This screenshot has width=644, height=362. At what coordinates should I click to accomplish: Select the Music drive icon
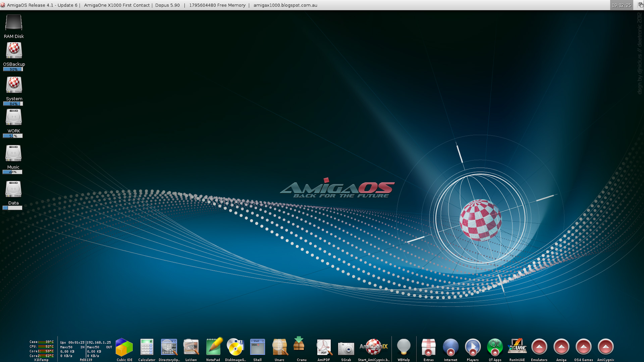[13, 153]
